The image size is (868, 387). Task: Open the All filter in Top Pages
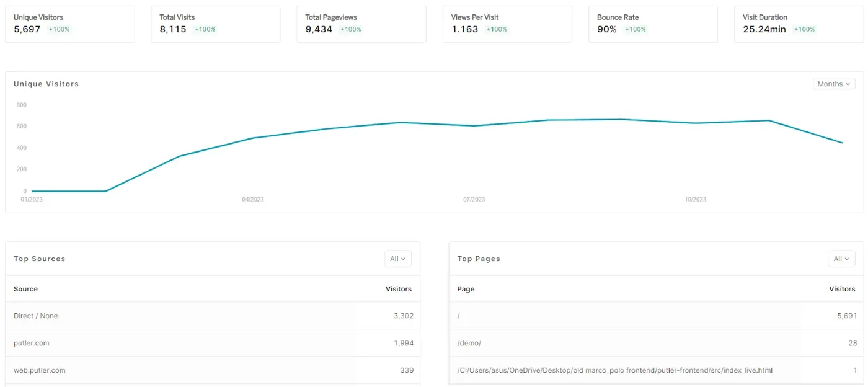(x=841, y=259)
